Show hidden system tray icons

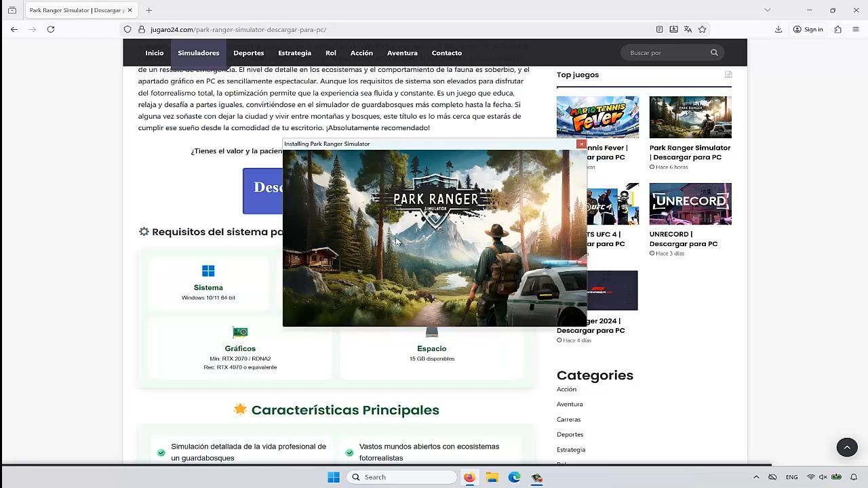(756, 477)
